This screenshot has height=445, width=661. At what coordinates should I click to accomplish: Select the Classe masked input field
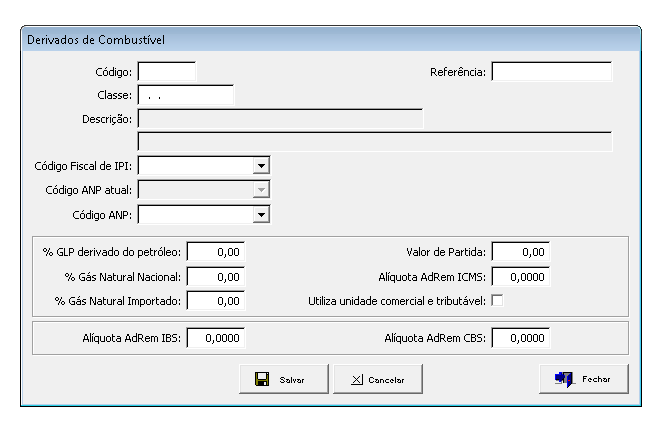185,95
